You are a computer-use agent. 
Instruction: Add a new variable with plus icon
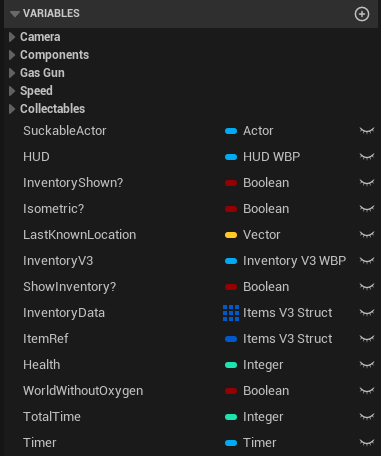point(362,14)
